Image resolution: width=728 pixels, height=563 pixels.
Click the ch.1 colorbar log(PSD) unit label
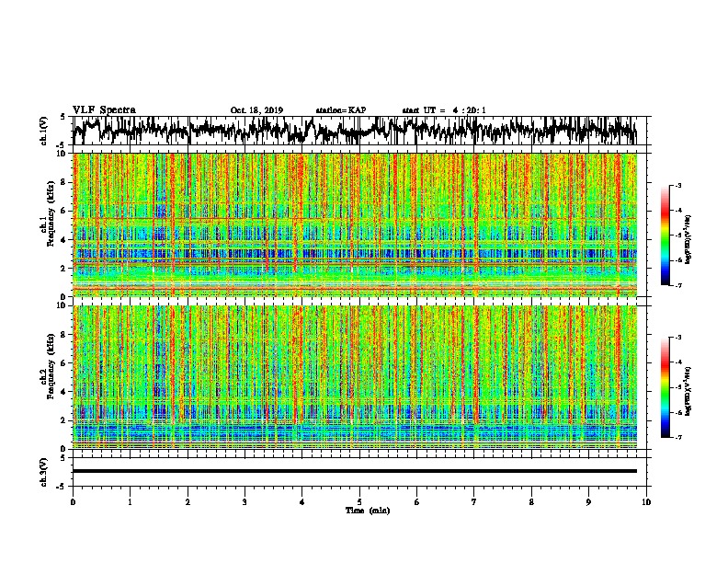pyautogui.click(x=688, y=240)
